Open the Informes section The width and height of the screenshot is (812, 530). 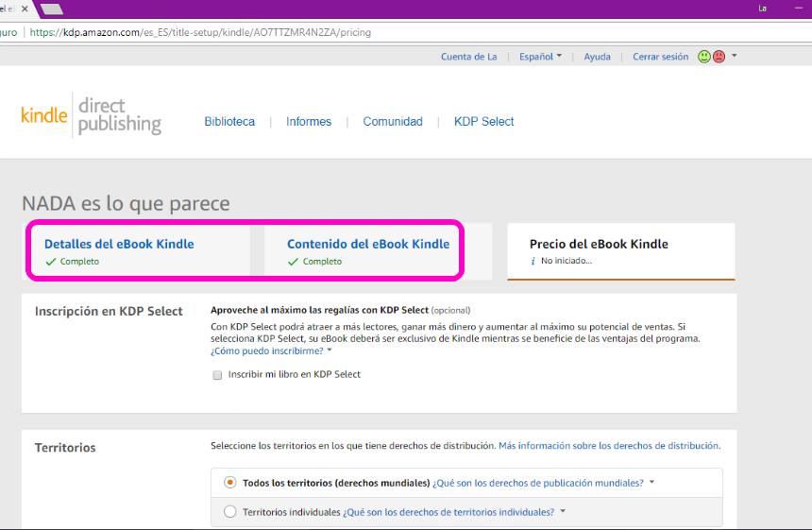(x=309, y=121)
